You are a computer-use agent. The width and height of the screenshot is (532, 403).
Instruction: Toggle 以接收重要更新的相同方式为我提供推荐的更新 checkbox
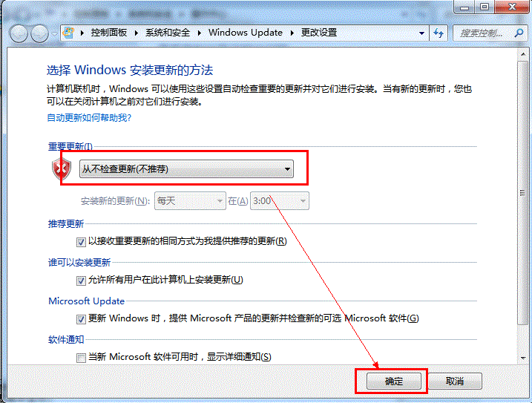81,242
